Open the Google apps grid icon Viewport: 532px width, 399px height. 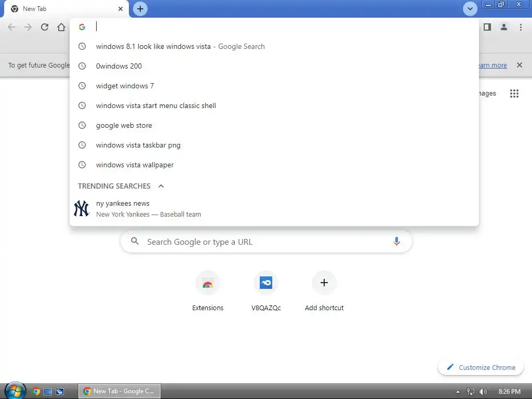point(514,94)
